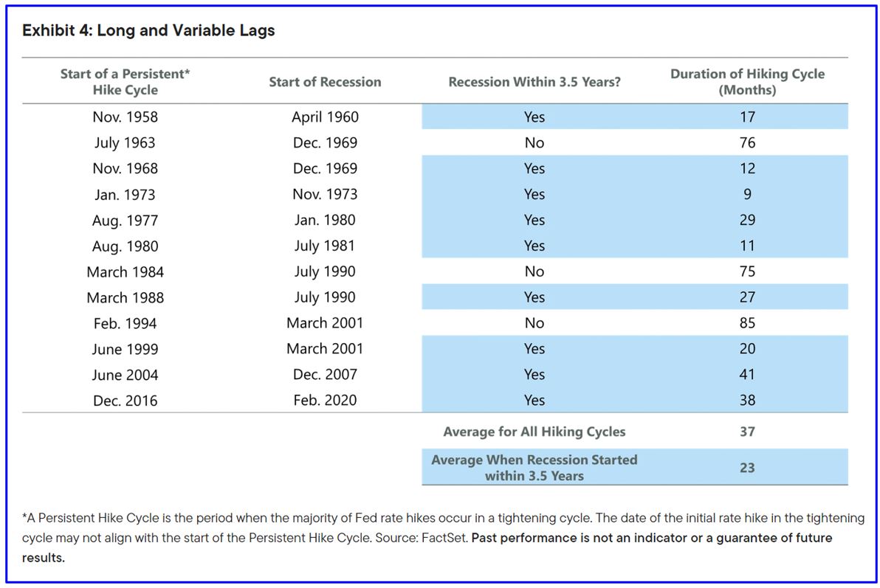The width and height of the screenshot is (880, 588).
Task: Click the duration value 85
Action: pos(747,323)
